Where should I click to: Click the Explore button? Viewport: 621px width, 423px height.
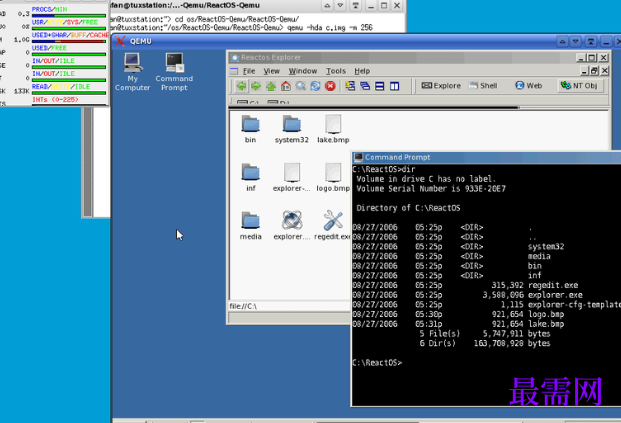coord(441,86)
